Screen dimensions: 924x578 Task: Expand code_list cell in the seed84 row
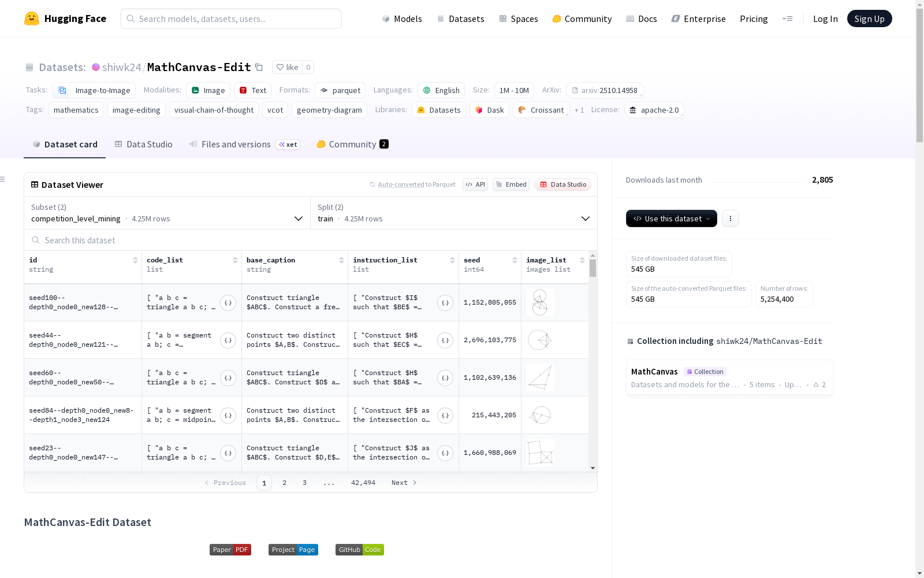tap(228, 416)
